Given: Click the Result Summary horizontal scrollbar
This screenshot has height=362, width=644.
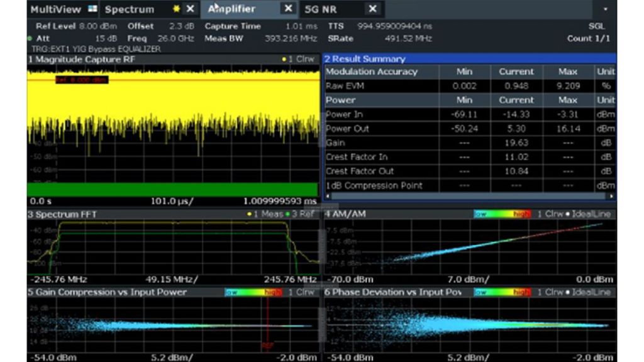Looking at the screenshot, I should tap(469, 196).
